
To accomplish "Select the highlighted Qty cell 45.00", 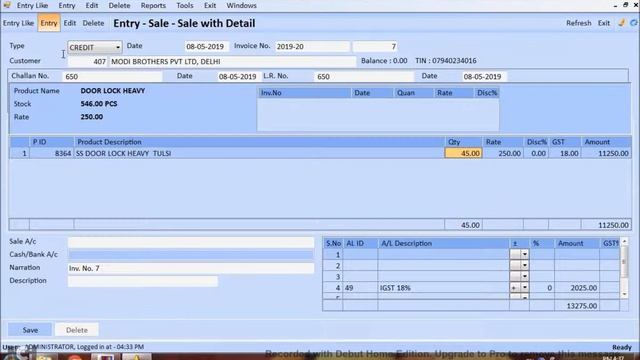I will 463,153.
